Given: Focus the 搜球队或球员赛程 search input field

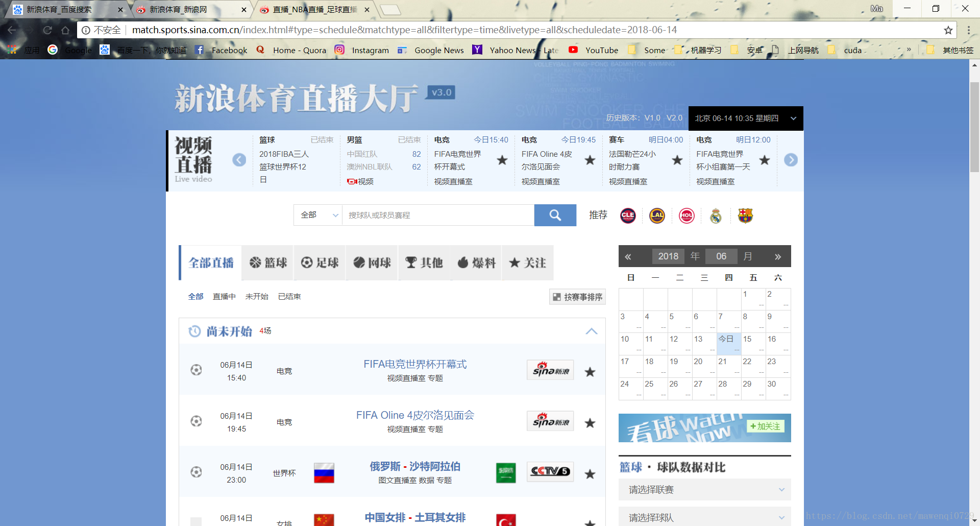Looking at the screenshot, I should click(438, 215).
